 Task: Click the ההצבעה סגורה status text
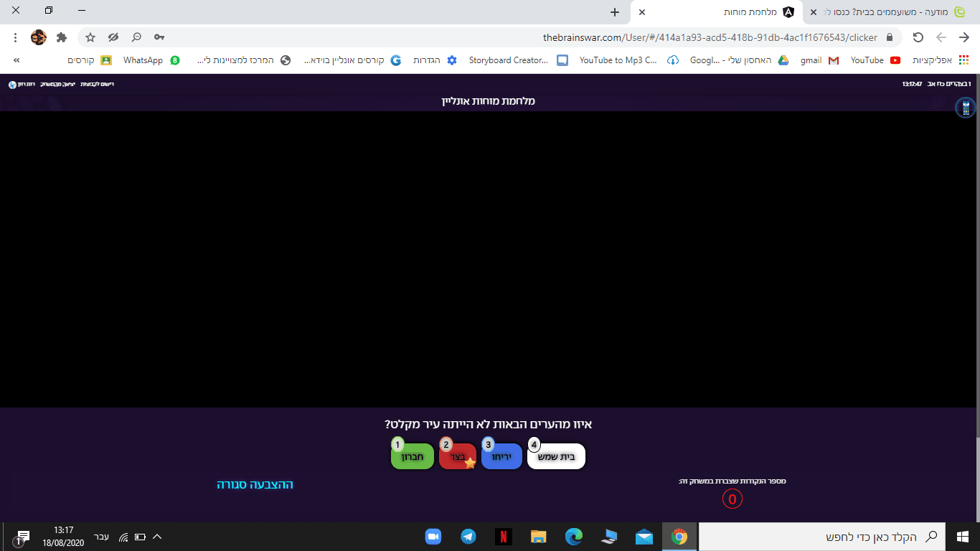[255, 485]
